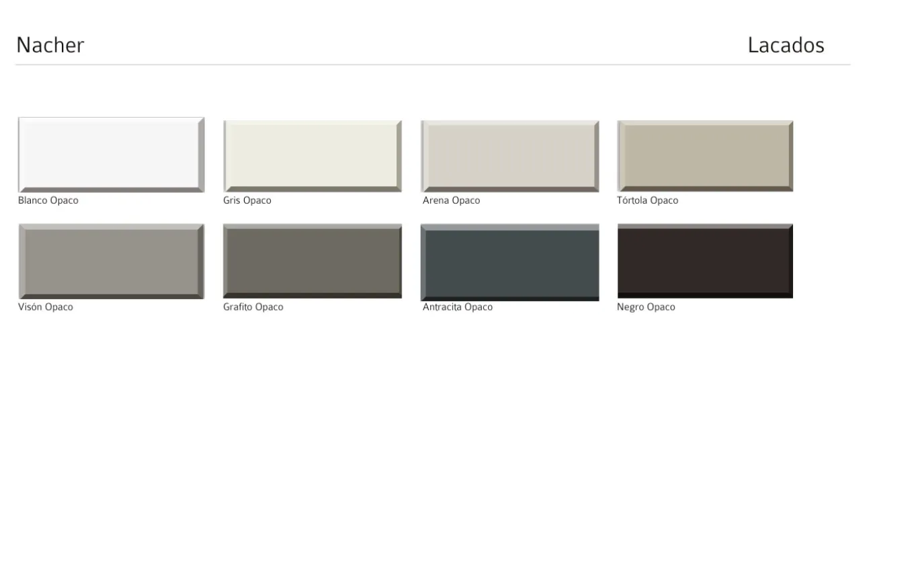Click the 'Negro Opaco' caption text
914x588 pixels.
coord(646,307)
